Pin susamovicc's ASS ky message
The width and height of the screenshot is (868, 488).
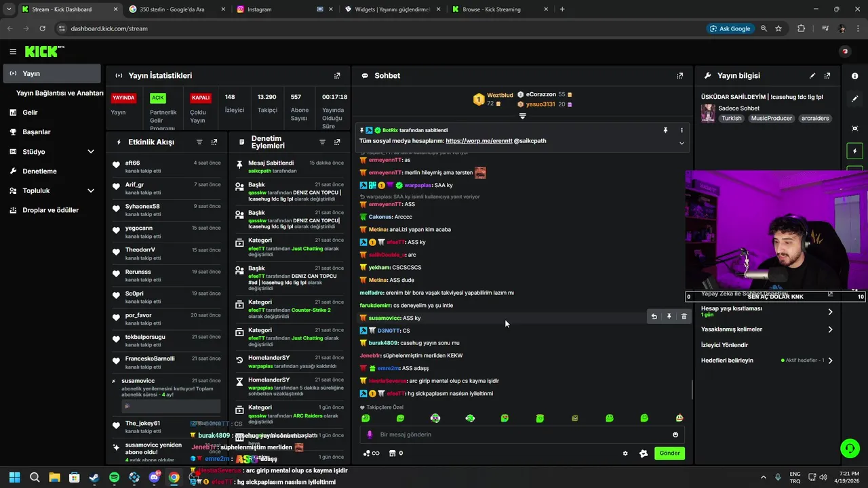[669, 317]
